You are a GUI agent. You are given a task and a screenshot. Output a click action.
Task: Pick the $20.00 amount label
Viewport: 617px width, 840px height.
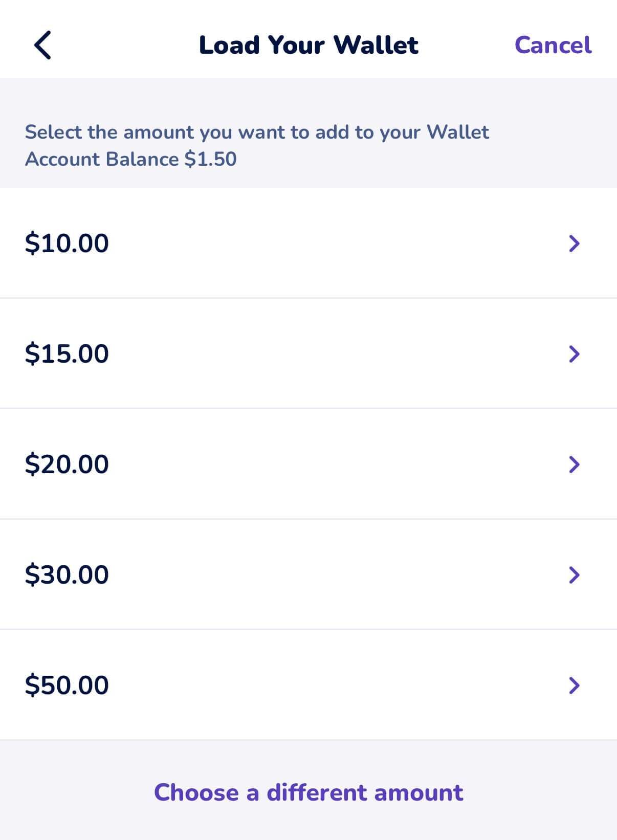pyautogui.click(x=67, y=464)
